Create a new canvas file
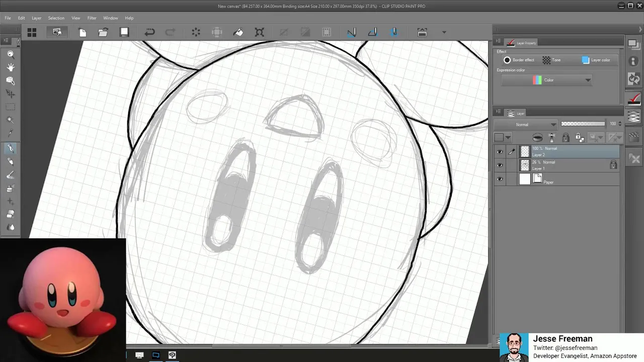The width and height of the screenshot is (644, 362). click(x=83, y=33)
